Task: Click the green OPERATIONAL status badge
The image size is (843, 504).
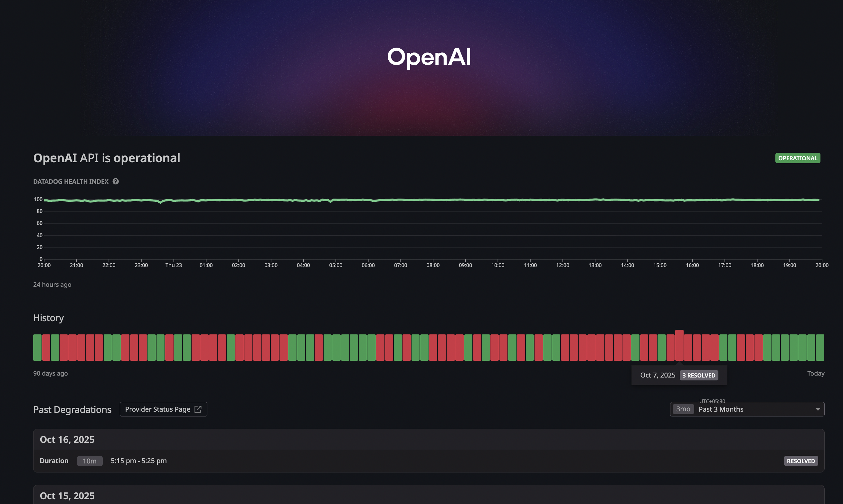Action: [x=798, y=158]
